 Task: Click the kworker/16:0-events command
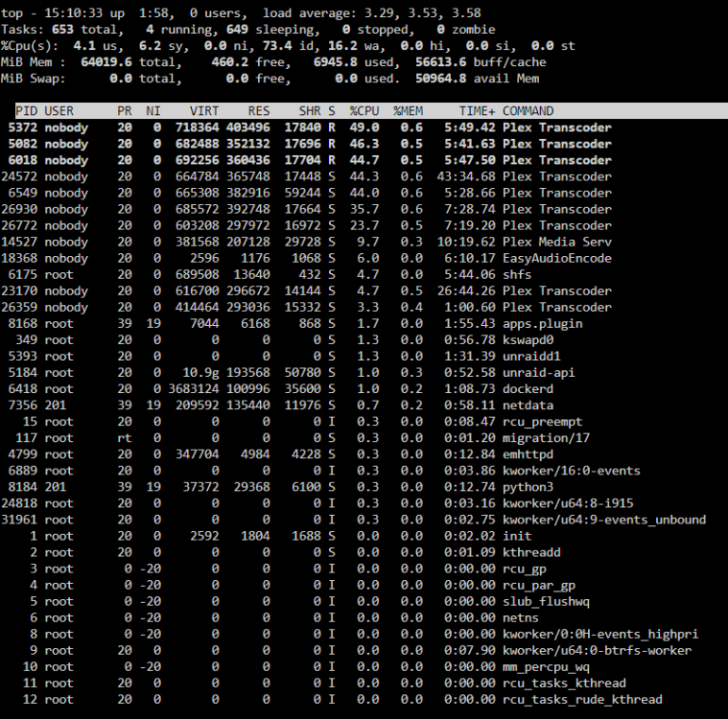point(572,471)
